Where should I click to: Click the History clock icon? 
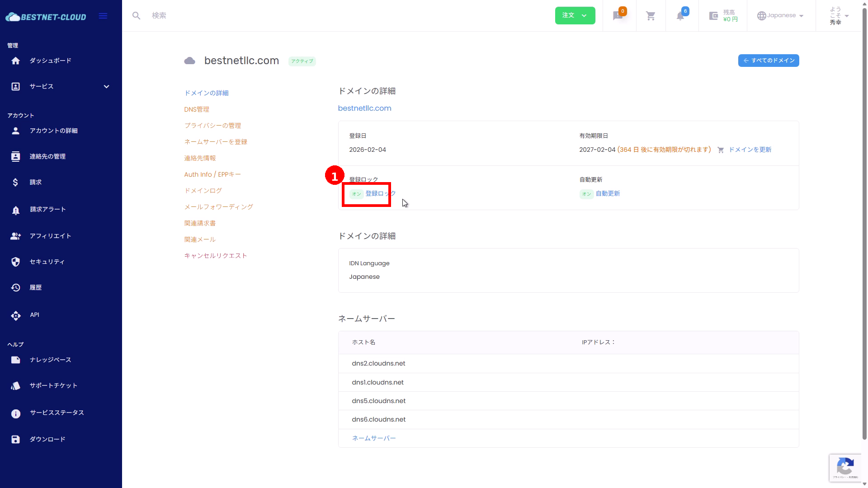coord(16,288)
